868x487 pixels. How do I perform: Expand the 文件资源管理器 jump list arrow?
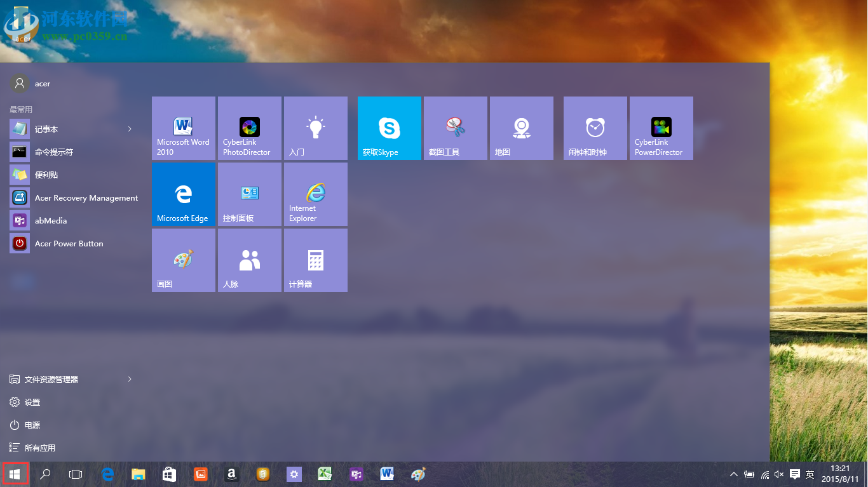130,379
